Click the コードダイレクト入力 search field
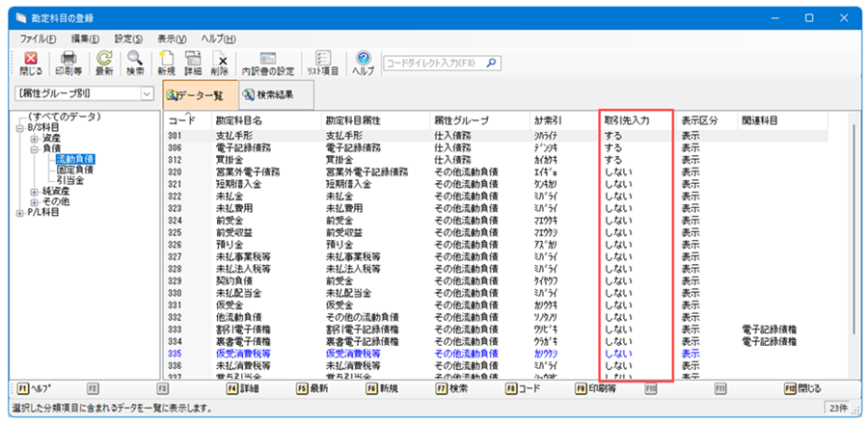Viewport: 868px width, 423px height. (442, 64)
